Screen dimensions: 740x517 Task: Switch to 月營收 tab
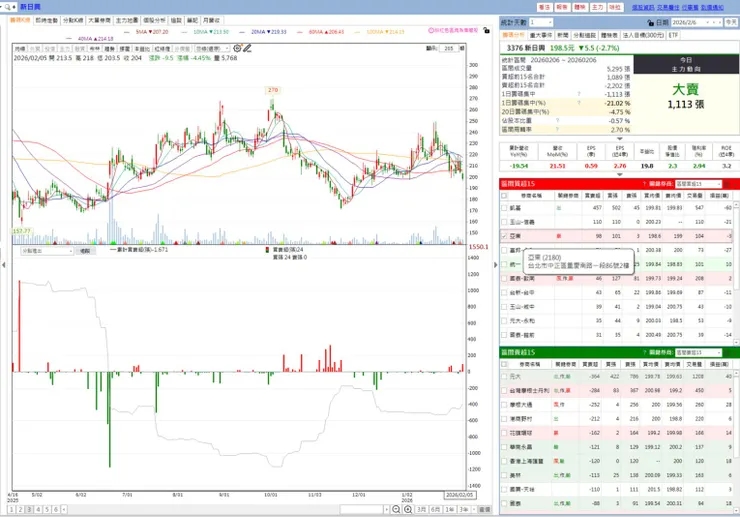pos(211,20)
